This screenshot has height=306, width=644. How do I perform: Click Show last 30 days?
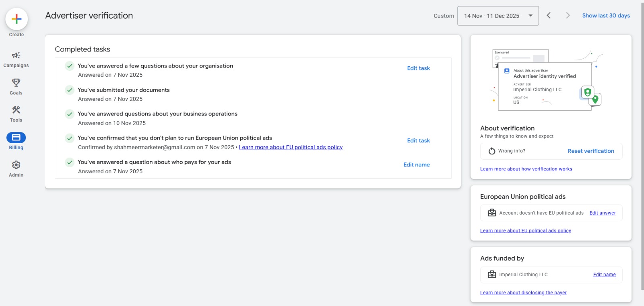pos(606,16)
